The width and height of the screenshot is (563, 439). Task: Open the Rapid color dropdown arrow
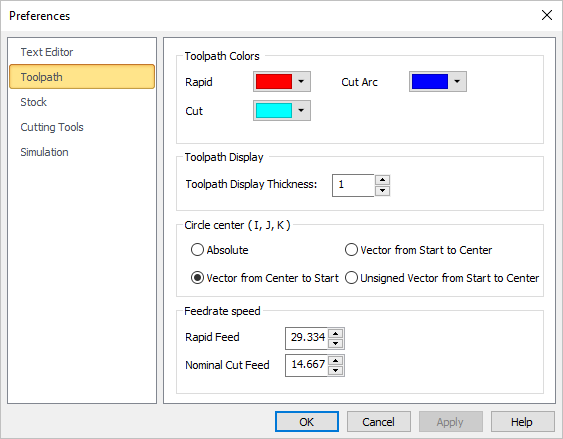point(301,81)
